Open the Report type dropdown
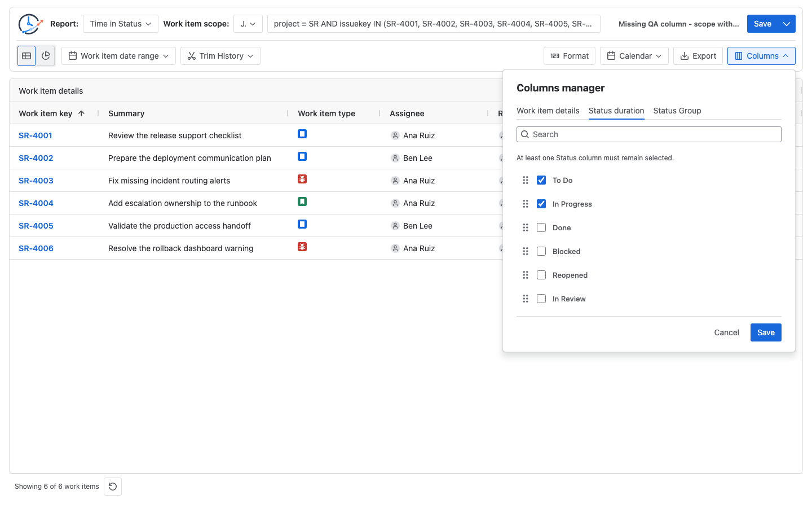The width and height of the screenshot is (812, 508). point(121,24)
